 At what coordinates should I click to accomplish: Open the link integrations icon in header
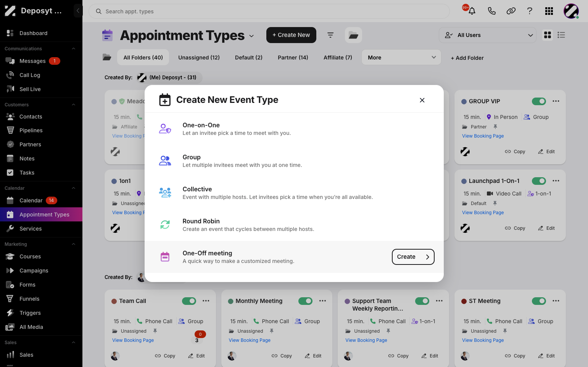coord(511,11)
